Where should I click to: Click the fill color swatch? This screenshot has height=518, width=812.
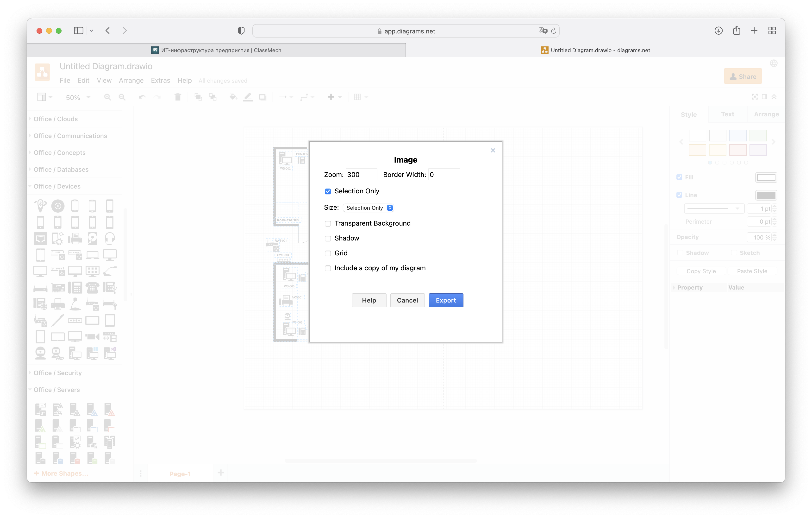point(766,177)
